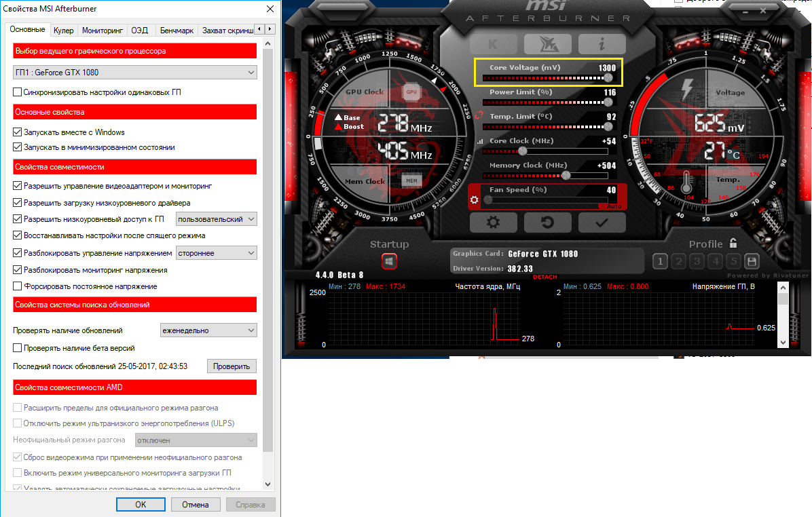Select profile slot 3

click(697, 261)
